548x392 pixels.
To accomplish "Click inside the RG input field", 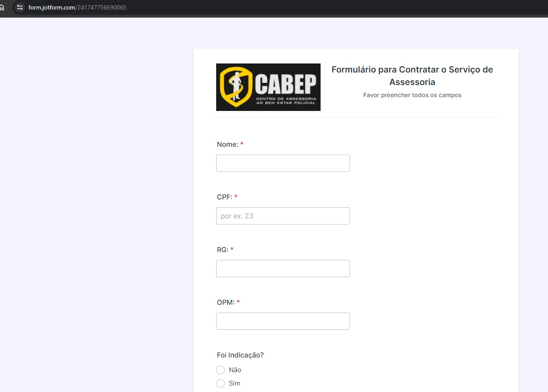I will point(283,268).
